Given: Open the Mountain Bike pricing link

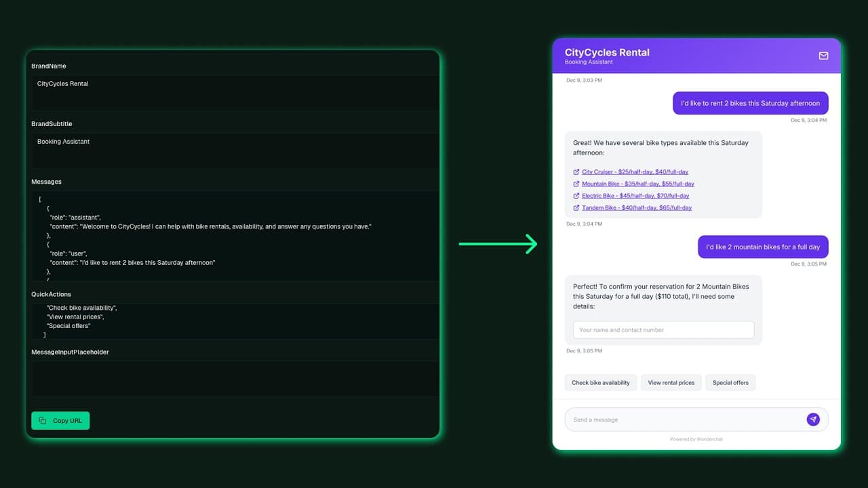Looking at the screenshot, I should coord(638,184).
